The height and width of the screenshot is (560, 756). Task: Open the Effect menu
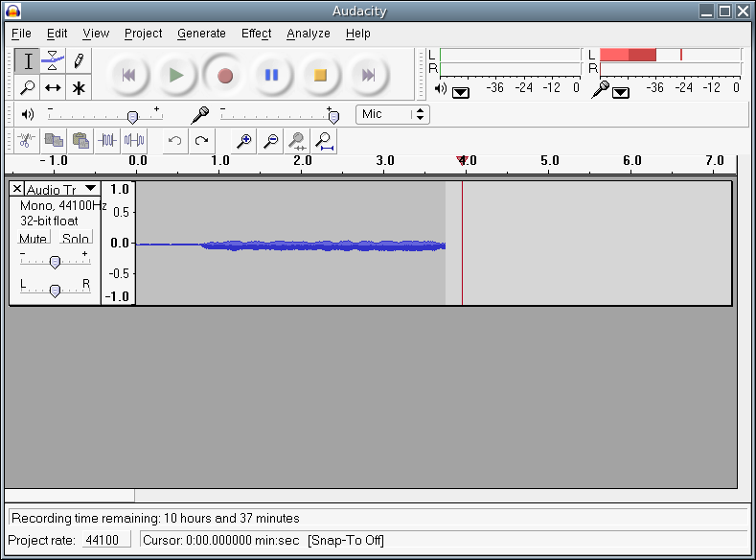click(256, 34)
